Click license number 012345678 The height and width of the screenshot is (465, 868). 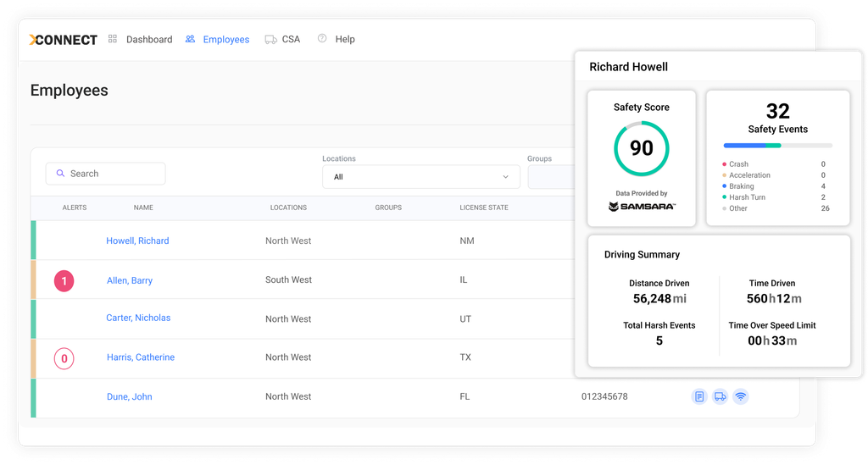(x=604, y=396)
